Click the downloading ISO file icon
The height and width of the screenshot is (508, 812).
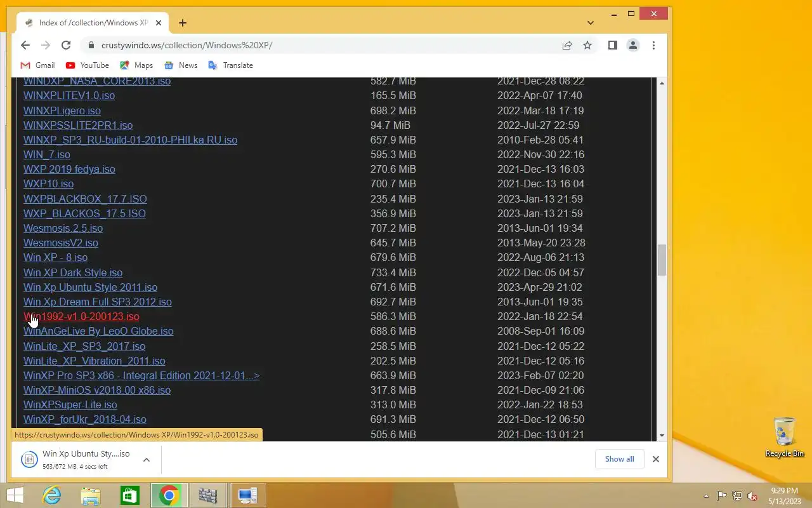point(29,460)
